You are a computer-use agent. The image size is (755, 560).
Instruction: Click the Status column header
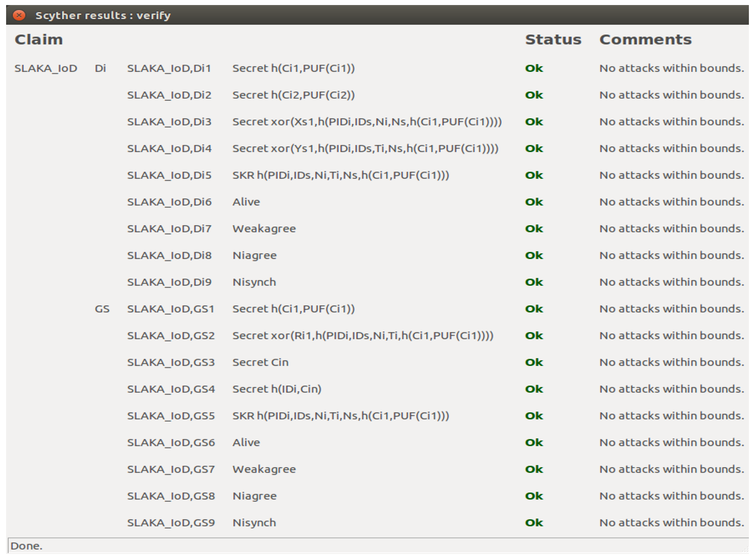pyautogui.click(x=553, y=40)
